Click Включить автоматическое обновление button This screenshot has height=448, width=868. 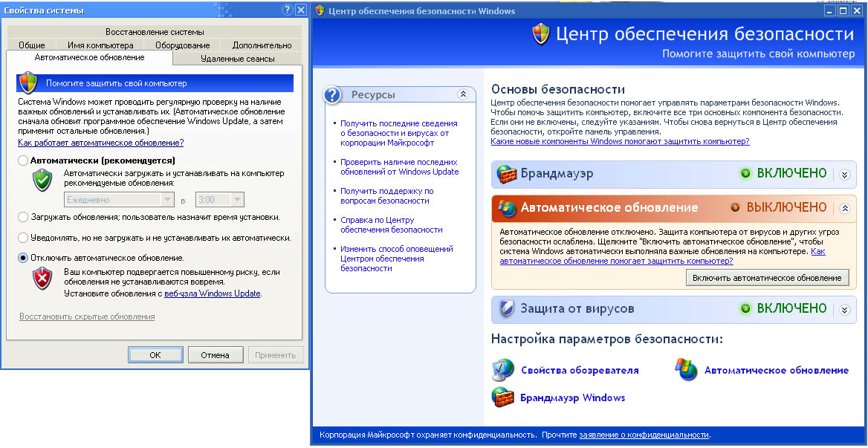[x=767, y=278]
